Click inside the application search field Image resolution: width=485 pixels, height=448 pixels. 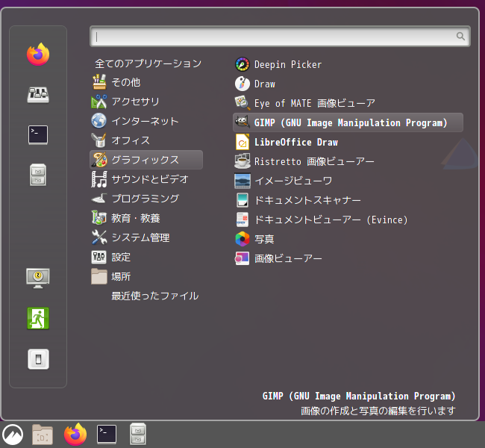[280, 37]
